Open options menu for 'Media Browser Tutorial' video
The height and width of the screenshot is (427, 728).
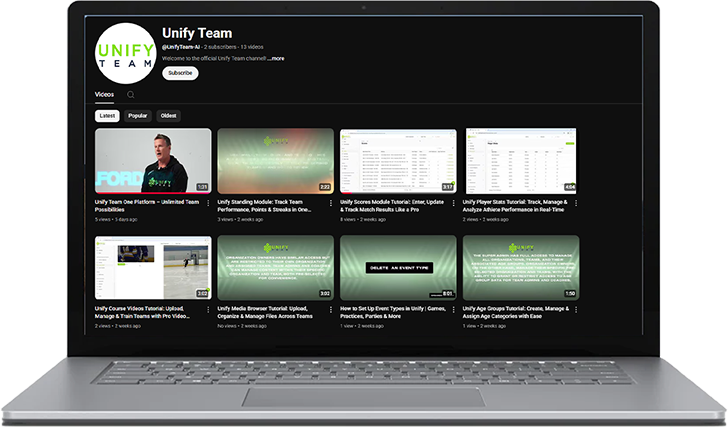pos(331,310)
